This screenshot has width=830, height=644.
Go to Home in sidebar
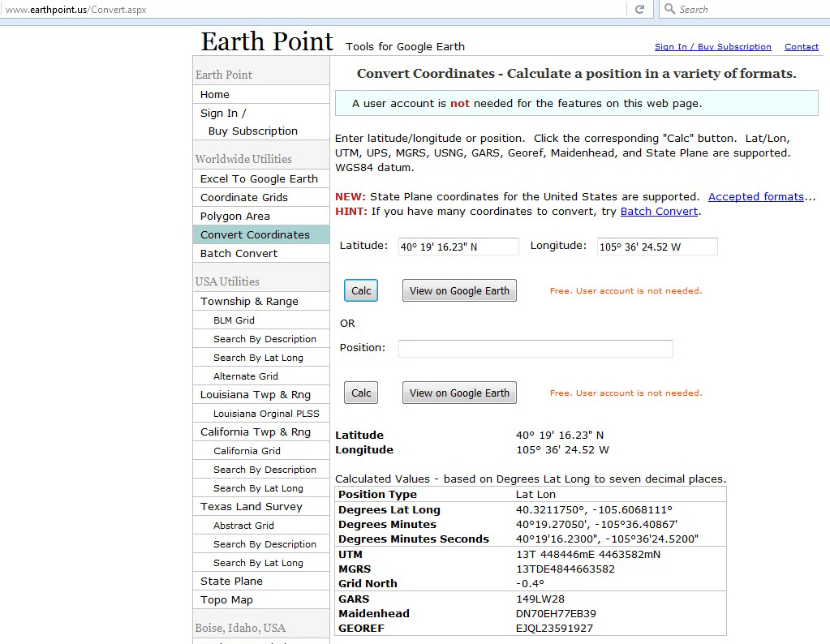pyautogui.click(x=261, y=95)
